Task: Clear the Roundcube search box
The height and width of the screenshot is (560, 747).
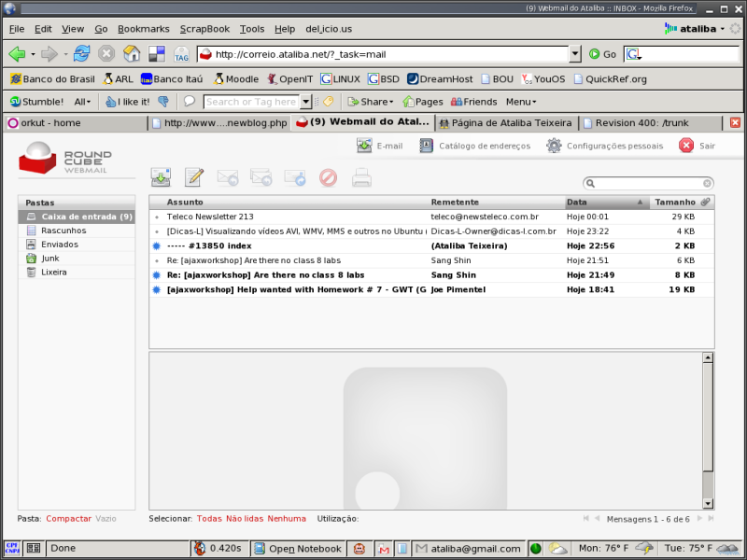Action: pyautogui.click(x=707, y=183)
